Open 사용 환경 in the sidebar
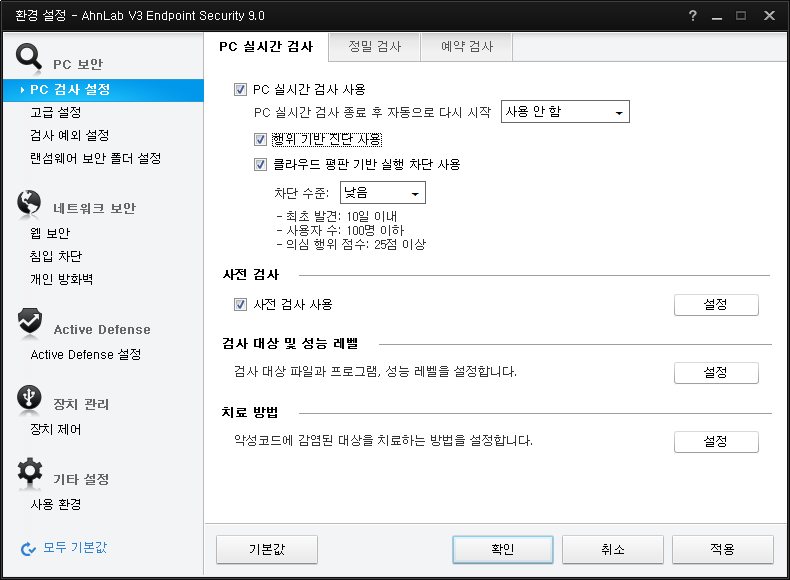790x580 pixels. [x=55, y=504]
